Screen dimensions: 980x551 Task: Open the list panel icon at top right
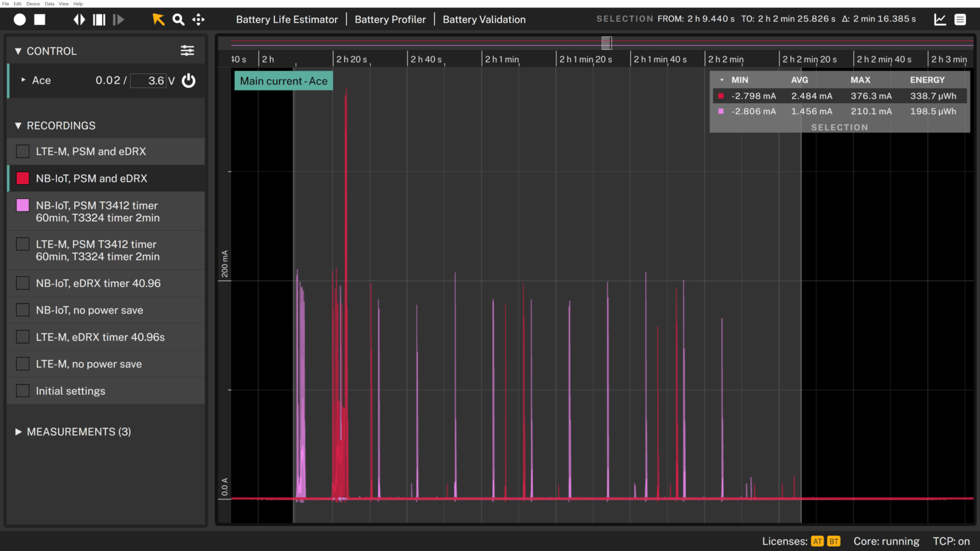[960, 20]
